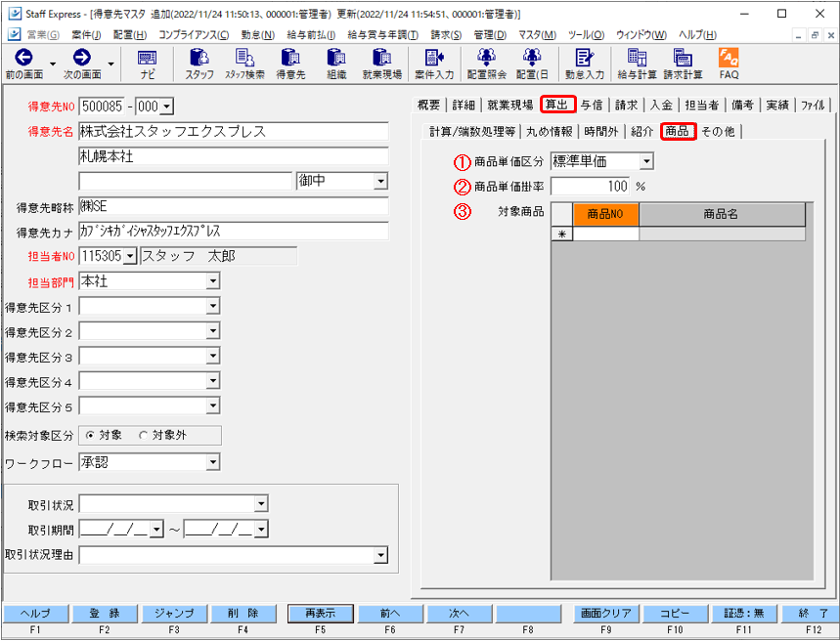Screen dimensions: 840x641
Task: Open the スタッフ検索 search icon
Action: point(244,58)
